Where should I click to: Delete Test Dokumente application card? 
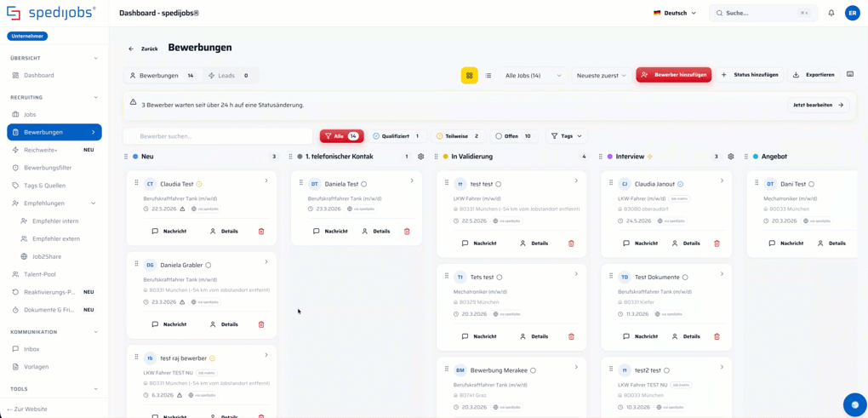[717, 336]
